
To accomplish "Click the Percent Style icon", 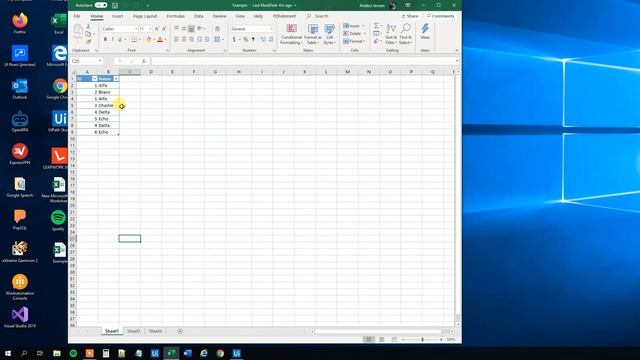I will tap(245, 39).
